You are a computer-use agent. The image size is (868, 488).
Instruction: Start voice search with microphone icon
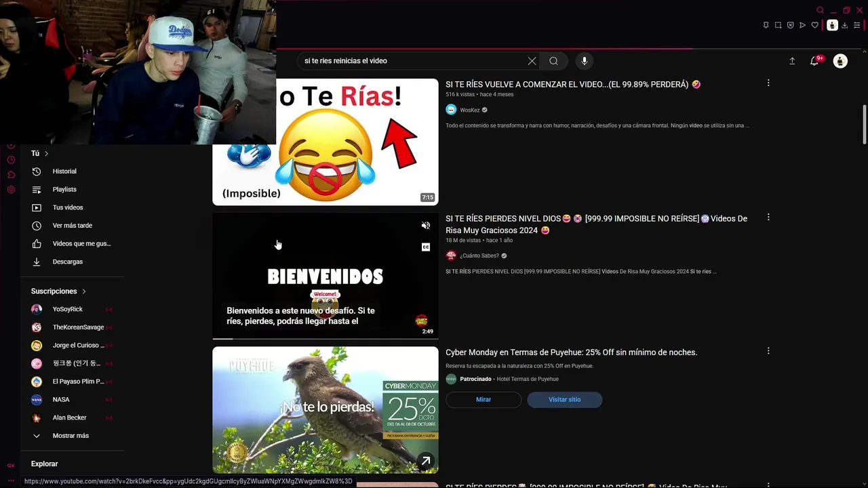[585, 61]
